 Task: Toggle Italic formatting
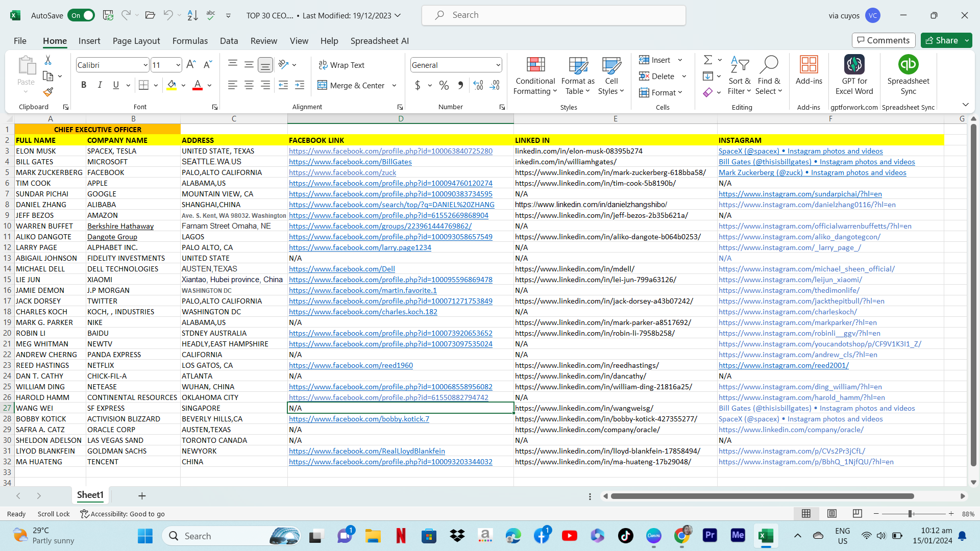100,85
